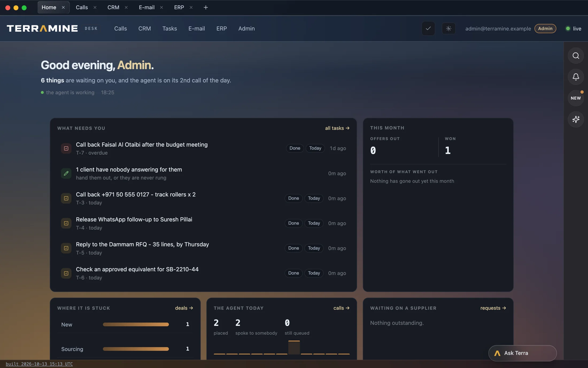Image resolution: width=588 pixels, height=368 pixels.
Task: Follow the all tasks link
Action: point(337,128)
